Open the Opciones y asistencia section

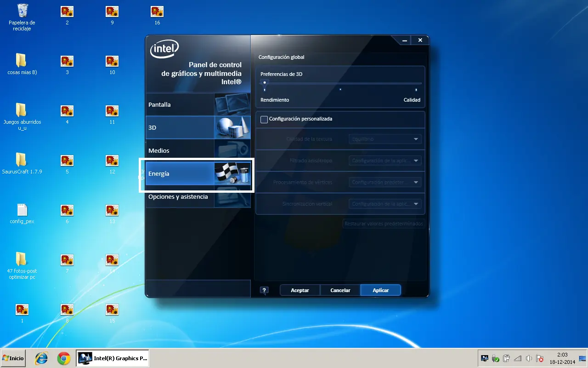[x=198, y=196]
